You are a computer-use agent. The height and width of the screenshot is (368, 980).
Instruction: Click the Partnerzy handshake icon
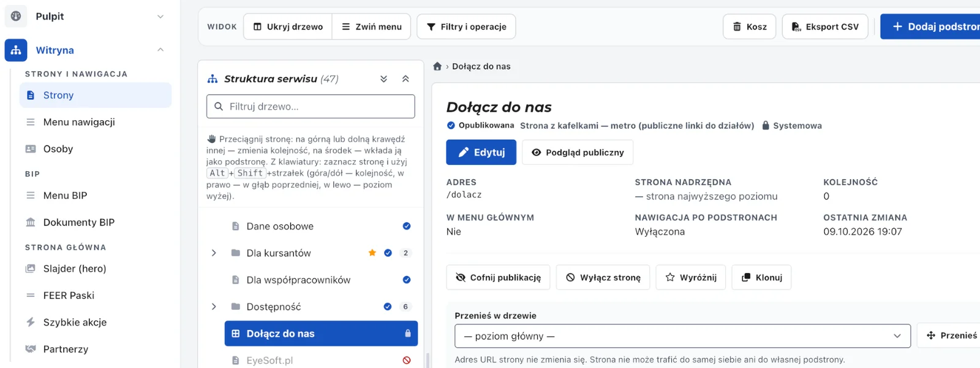coord(31,349)
